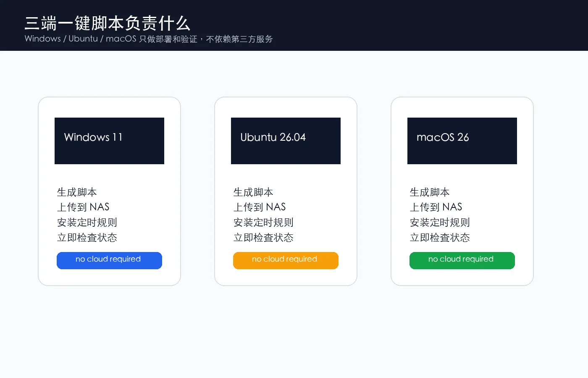Screen dimensions: 588x378
Task: Click 立即检查状态 in the Ubuntu 26.04 card
Action: click(x=263, y=237)
